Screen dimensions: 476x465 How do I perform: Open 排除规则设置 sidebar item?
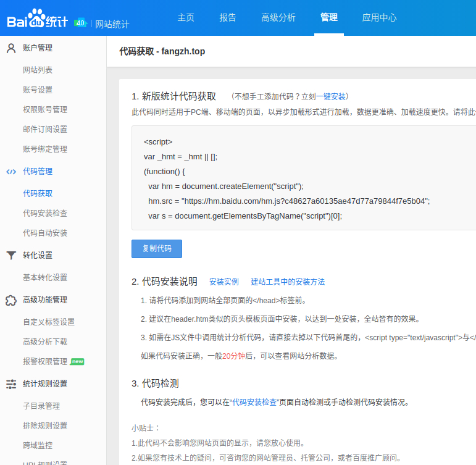(x=45, y=426)
